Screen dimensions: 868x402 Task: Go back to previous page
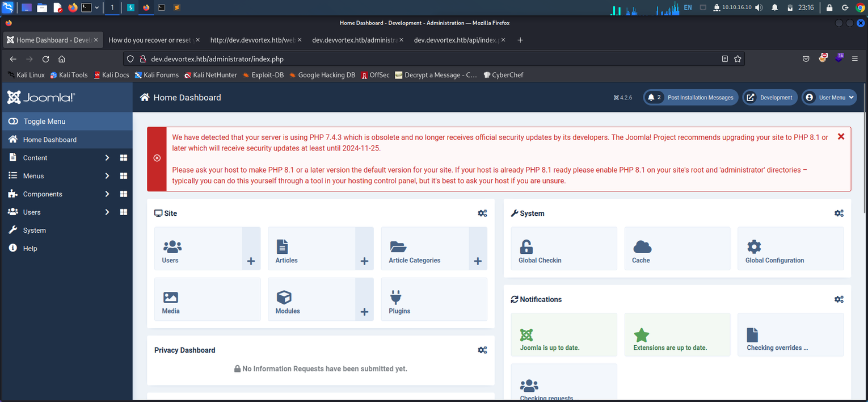pos(13,59)
